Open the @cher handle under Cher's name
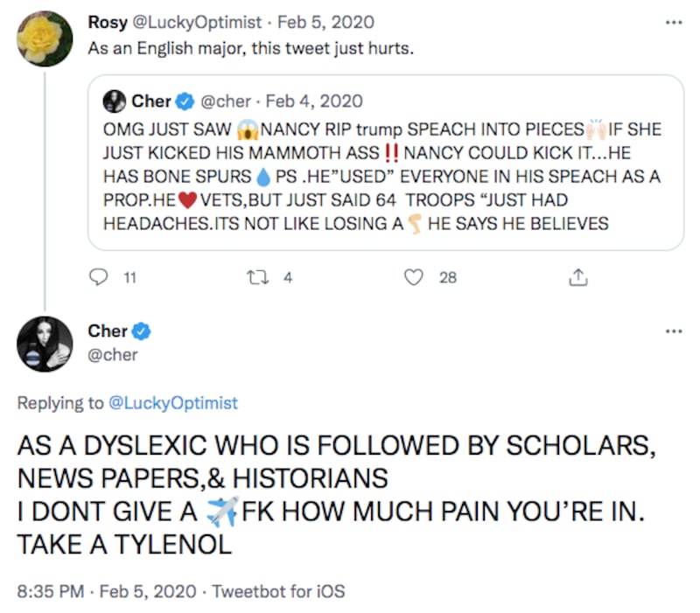 113,354
